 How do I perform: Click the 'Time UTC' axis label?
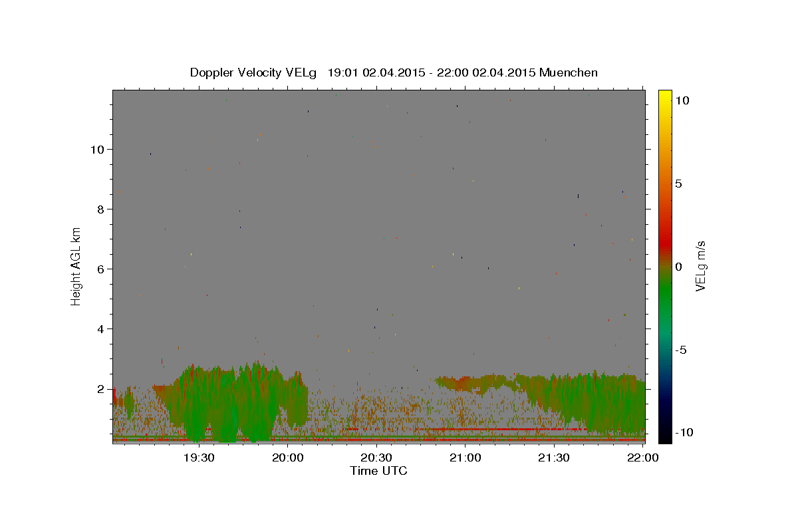378,471
